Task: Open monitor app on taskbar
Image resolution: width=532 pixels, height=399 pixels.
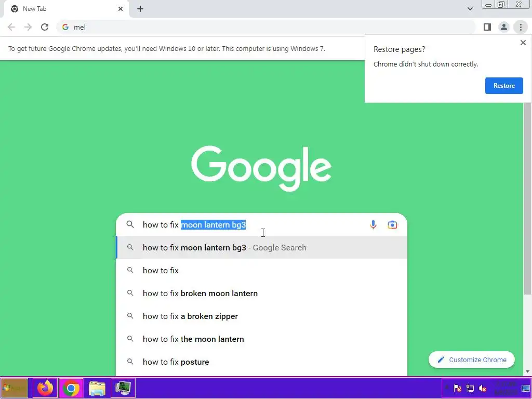Action: 123,388
